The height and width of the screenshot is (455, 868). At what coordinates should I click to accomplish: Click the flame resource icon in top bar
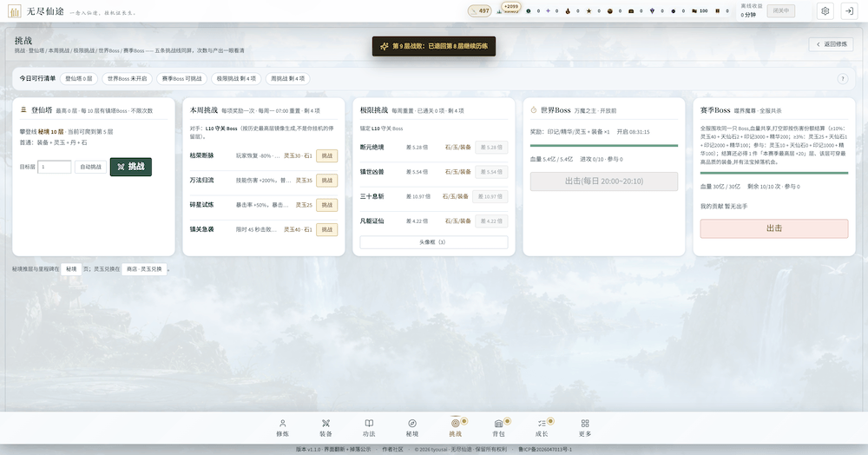tap(568, 10)
